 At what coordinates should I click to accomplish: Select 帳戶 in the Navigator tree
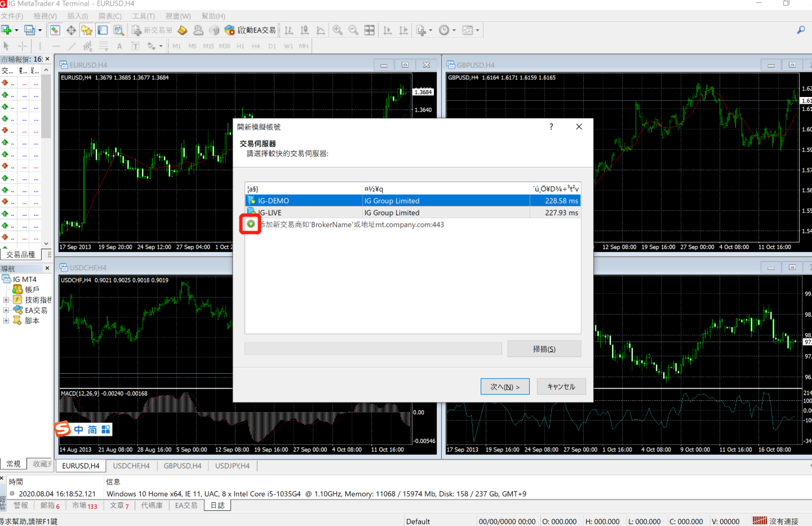tap(32, 289)
